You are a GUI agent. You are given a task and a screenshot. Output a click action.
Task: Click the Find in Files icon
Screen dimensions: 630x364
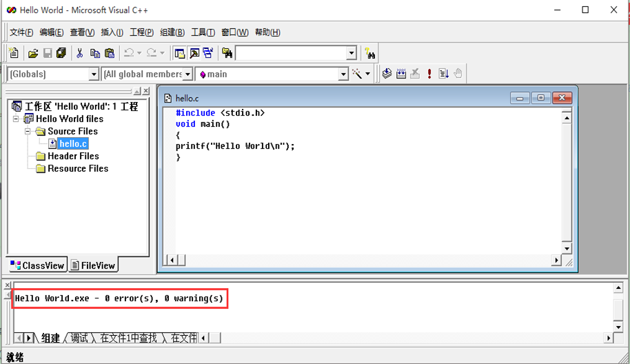pos(227,53)
